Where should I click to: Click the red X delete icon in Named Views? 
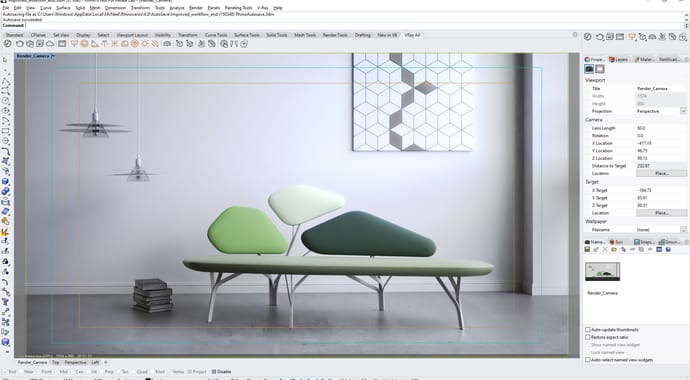[605, 249]
